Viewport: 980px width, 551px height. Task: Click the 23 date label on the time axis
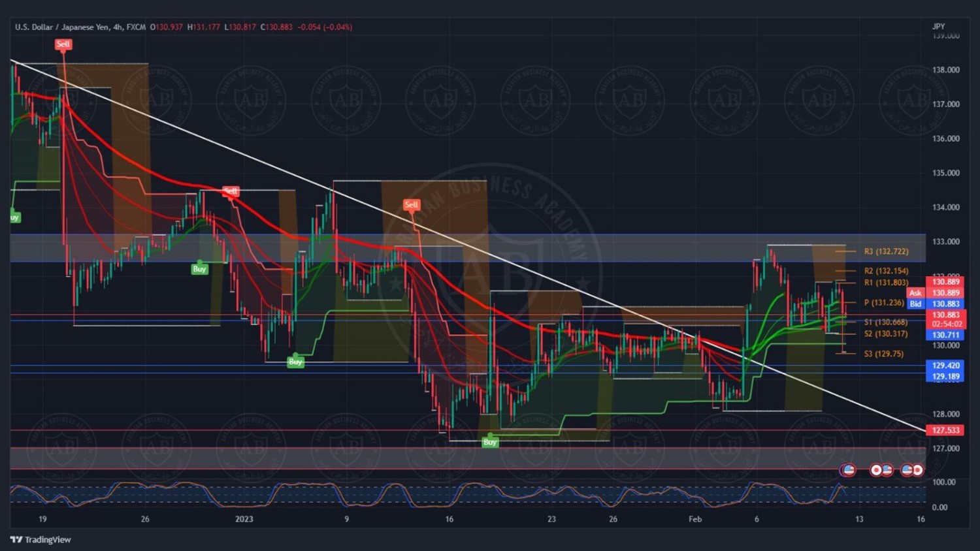pyautogui.click(x=551, y=520)
